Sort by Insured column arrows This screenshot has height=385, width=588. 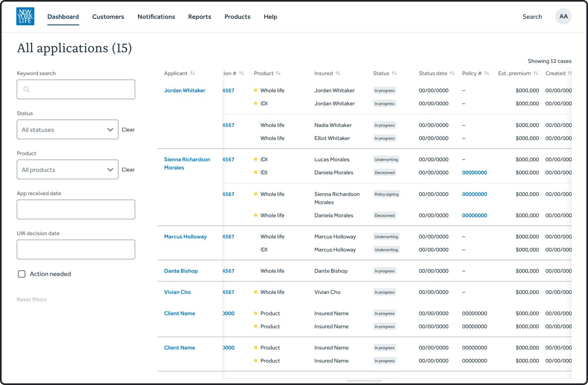click(338, 73)
